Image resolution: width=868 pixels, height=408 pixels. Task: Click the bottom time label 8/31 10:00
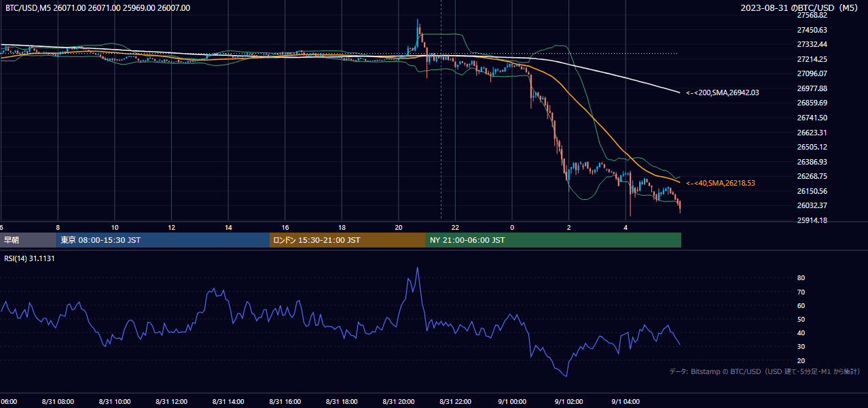(115, 402)
